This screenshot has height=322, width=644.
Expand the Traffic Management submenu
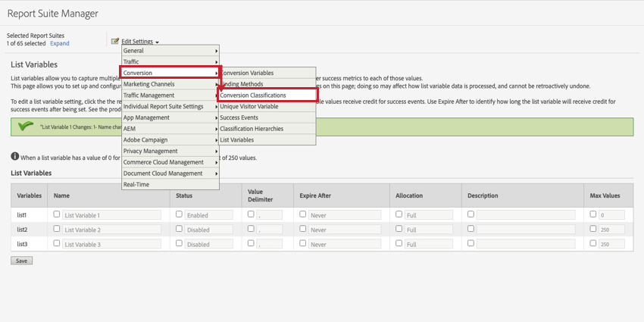[x=170, y=95]
